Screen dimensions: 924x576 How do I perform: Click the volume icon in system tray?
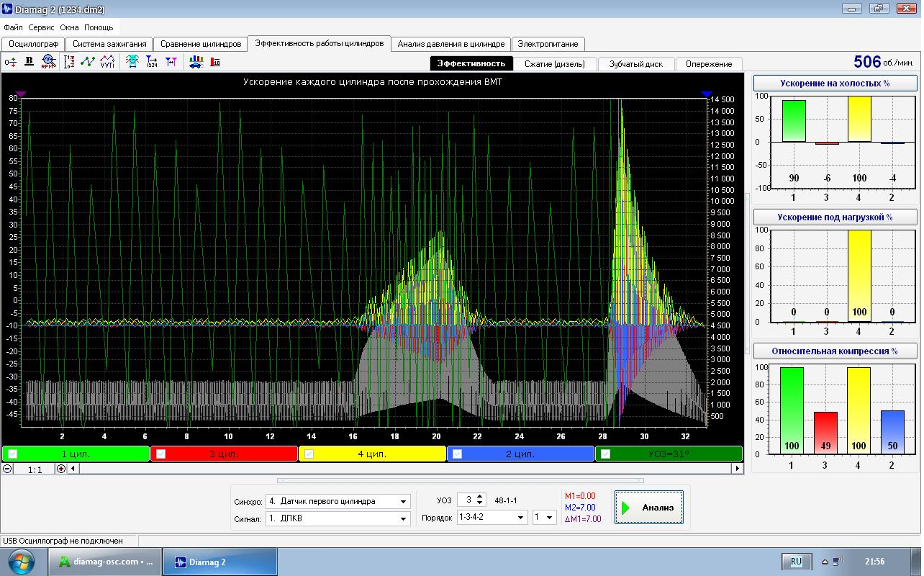838,562
